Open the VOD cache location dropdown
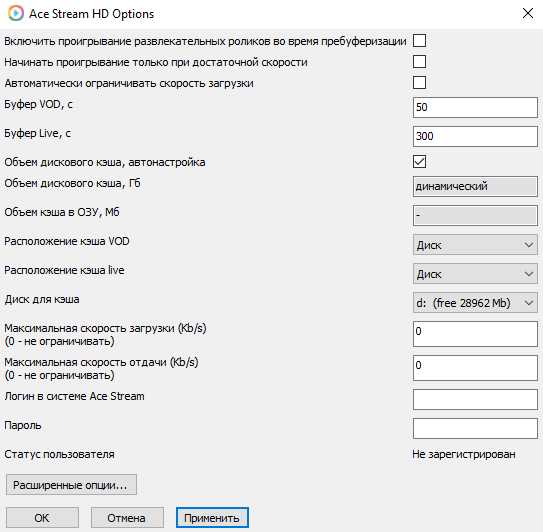Viewport: 543px width, 532px height. coord(475,245)
